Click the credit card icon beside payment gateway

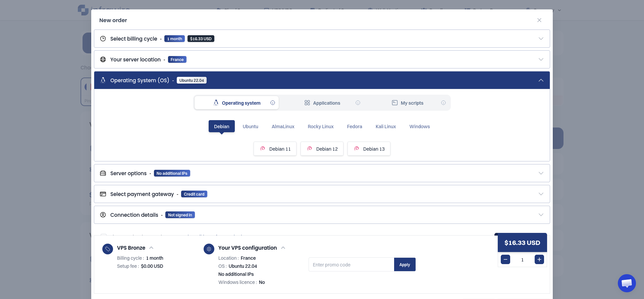point(103,194)
